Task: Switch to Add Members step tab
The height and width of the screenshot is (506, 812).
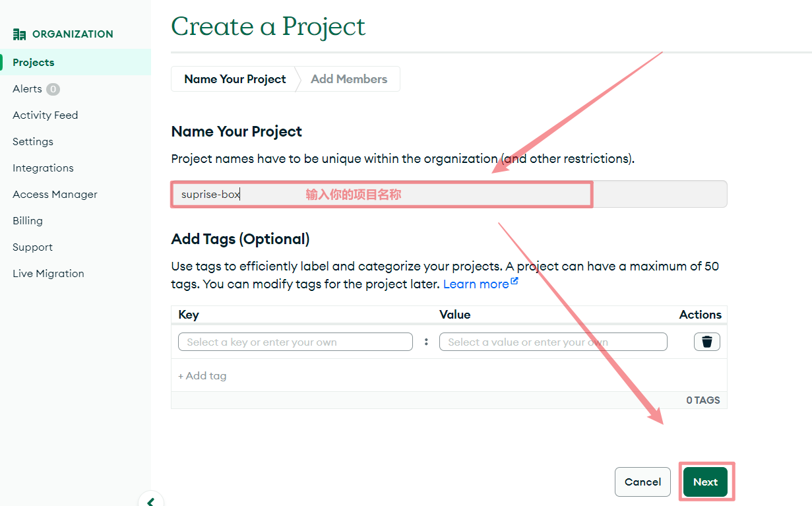Action: click(x=349, y=79)
